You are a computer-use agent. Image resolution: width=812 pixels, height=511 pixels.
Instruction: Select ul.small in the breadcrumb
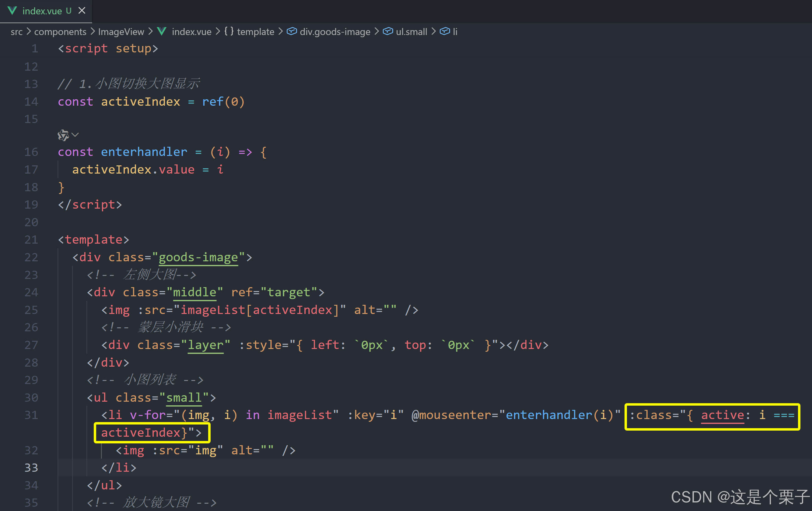point(411,32)
